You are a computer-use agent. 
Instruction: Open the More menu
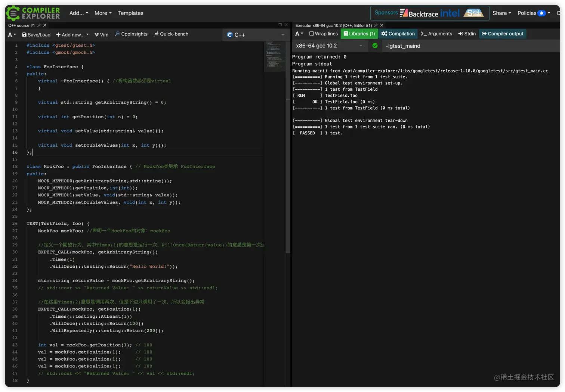coord(103,13)
